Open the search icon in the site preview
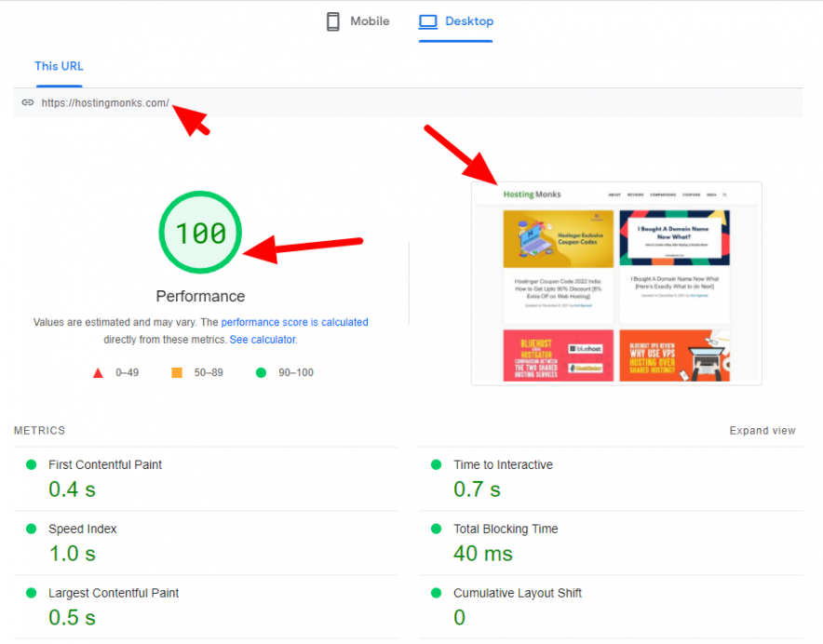 [724, 195]
